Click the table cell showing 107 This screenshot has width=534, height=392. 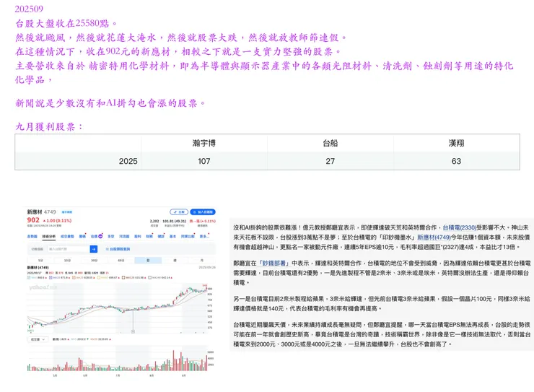[204, 161]
